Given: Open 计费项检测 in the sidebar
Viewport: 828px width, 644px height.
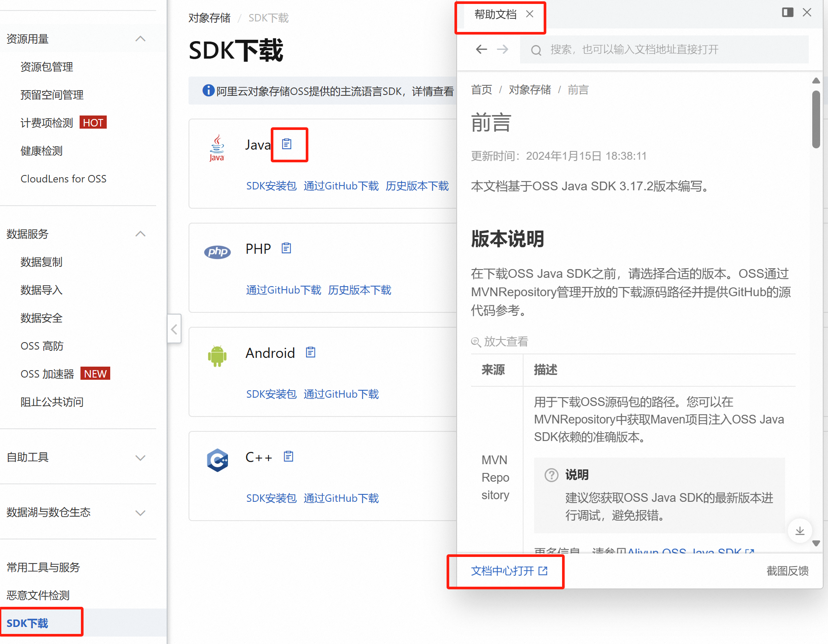Looking at the screenshot, I should point(47,123).
